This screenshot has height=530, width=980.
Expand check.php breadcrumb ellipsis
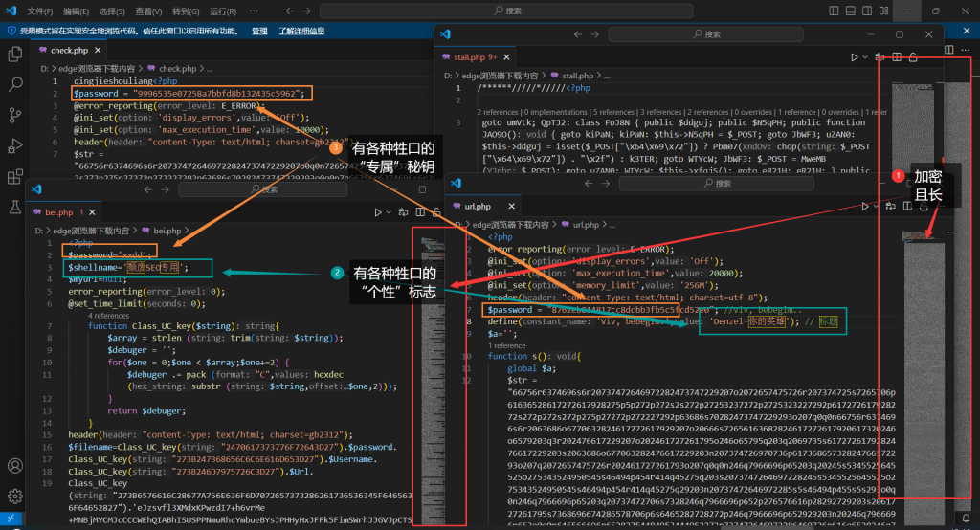pyautogui.click(x=210, y=69)
